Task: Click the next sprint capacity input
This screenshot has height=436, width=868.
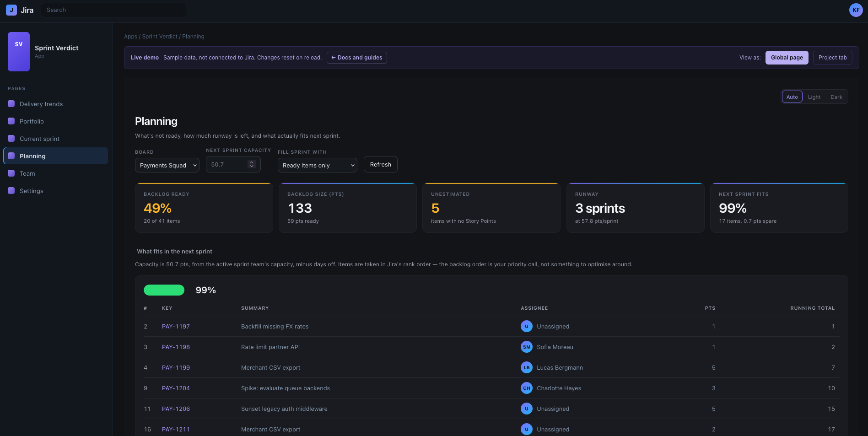Action: click(233, 164)
